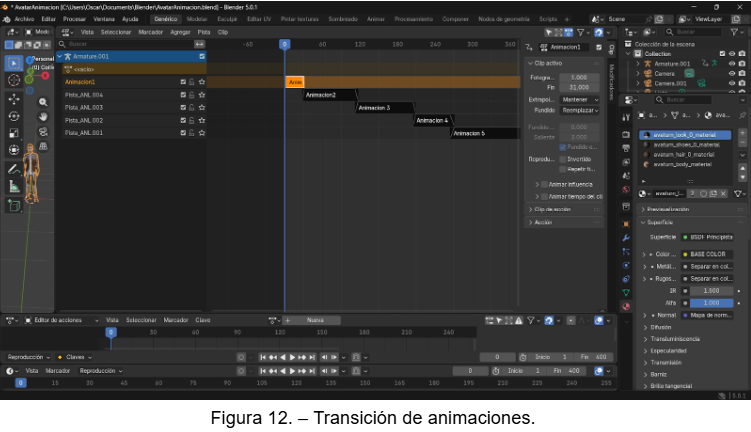Open the Tool tab in Properties editor
The image size is (751, 432).
[x=626, y=117]
